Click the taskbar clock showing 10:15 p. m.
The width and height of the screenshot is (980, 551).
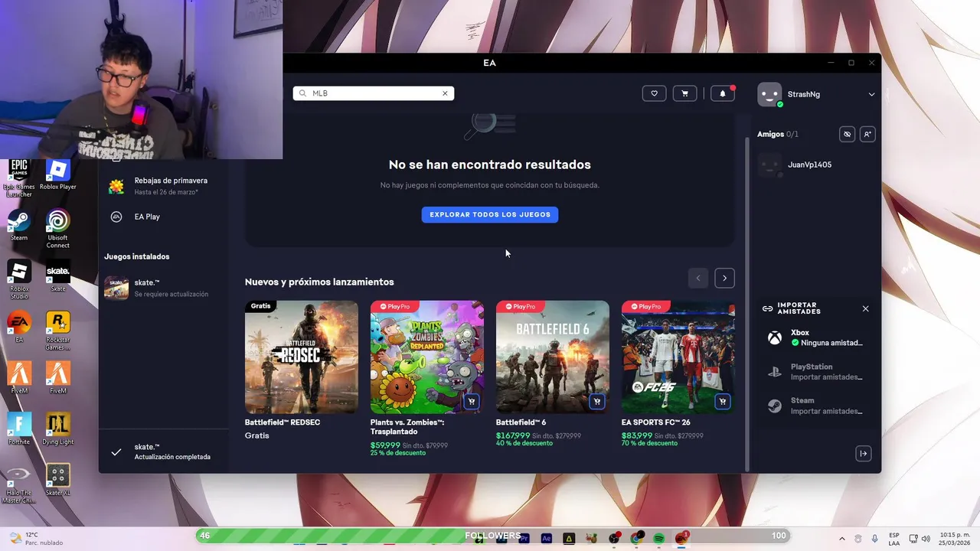(x=955, y=539)
